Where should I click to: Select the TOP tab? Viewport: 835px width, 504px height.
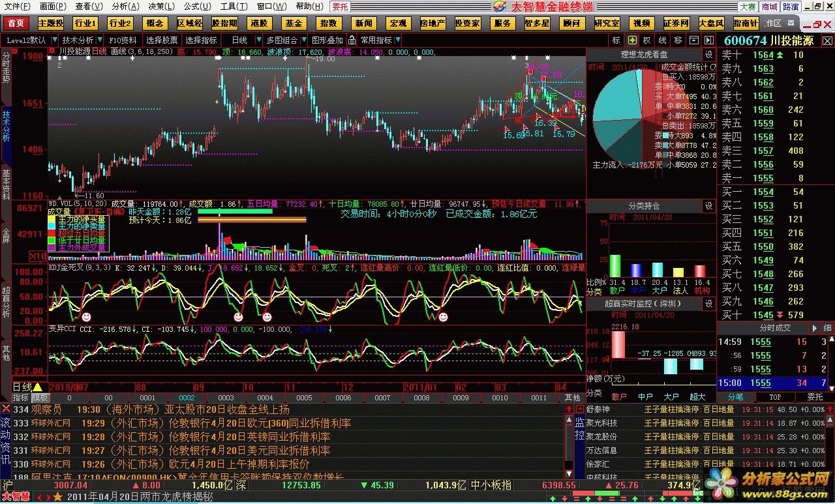tap(775, 396)
